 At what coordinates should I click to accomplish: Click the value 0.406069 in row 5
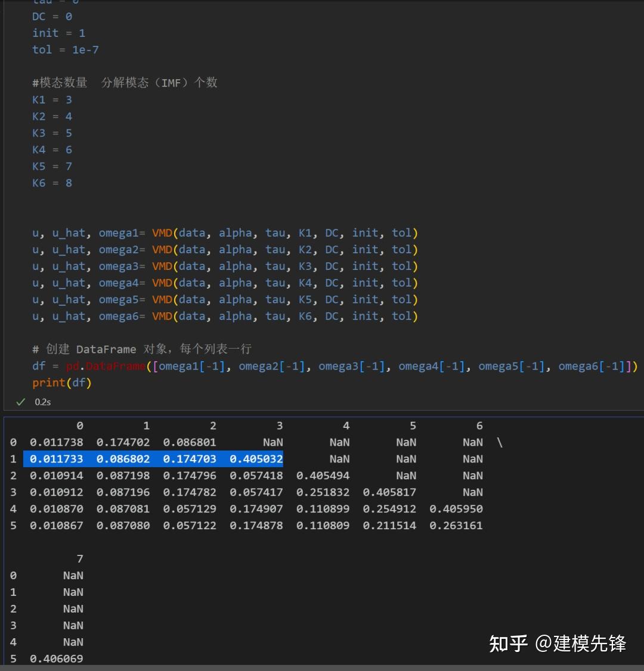(x=57, y=658)
